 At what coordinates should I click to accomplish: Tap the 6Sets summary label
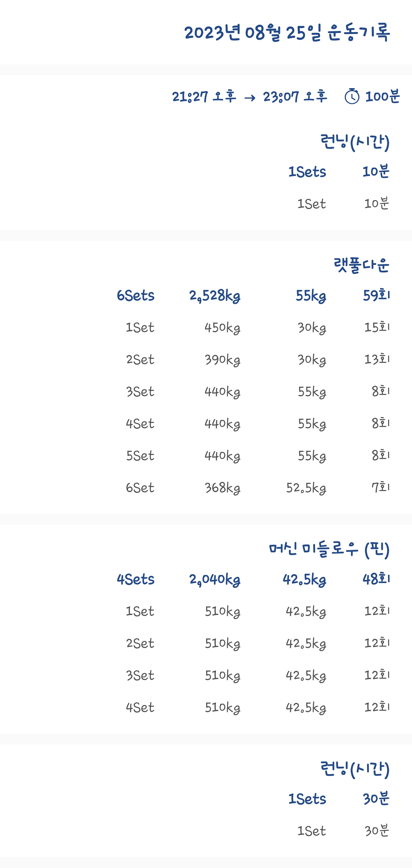point(135,296)
